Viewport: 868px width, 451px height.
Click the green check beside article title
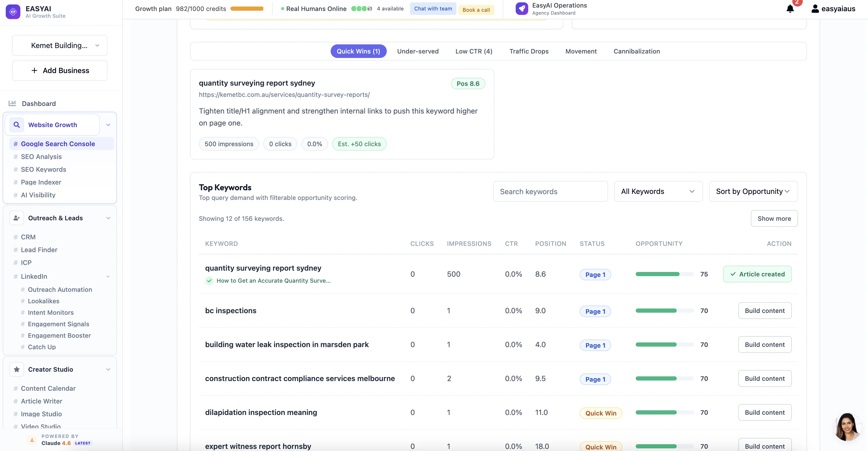[209, 281]
